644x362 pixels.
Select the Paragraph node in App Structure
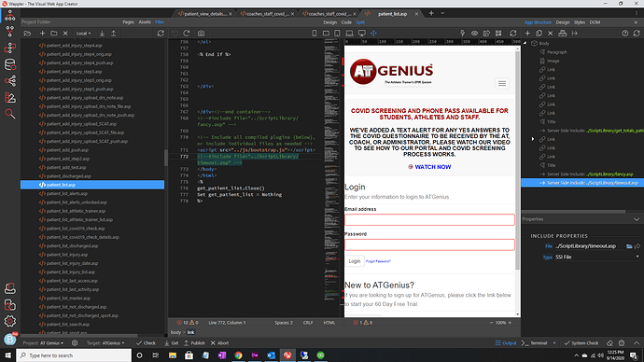click(x=557, y=52)
